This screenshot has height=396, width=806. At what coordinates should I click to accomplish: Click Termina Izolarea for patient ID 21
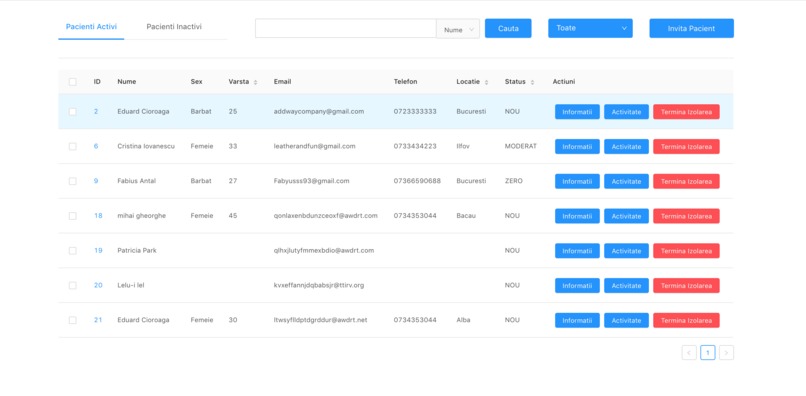(x=686, y=320)
